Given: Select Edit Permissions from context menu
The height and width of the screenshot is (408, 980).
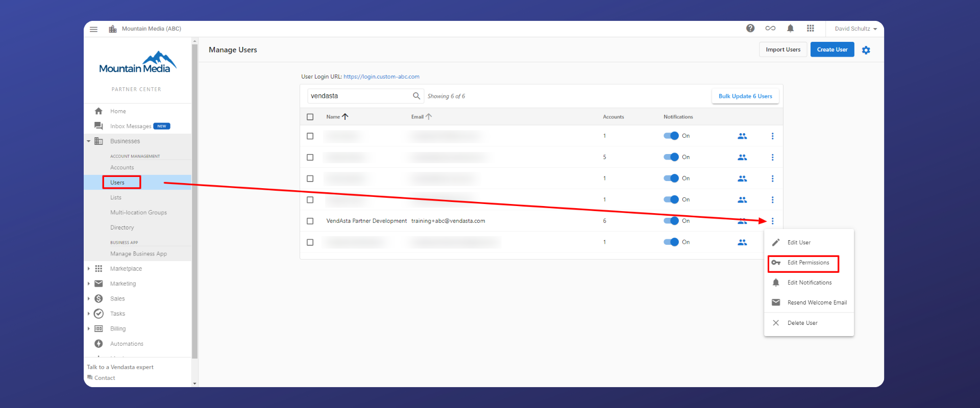Looking at the screenshot, I should 809,263.
